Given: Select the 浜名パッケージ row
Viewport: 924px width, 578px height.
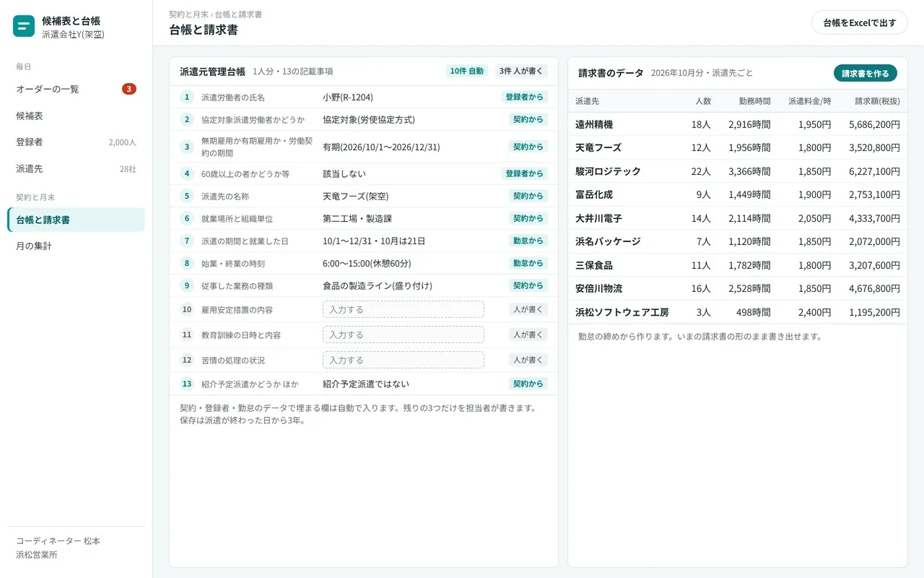Looking at the screenshot, I should (x=738, y=241).
